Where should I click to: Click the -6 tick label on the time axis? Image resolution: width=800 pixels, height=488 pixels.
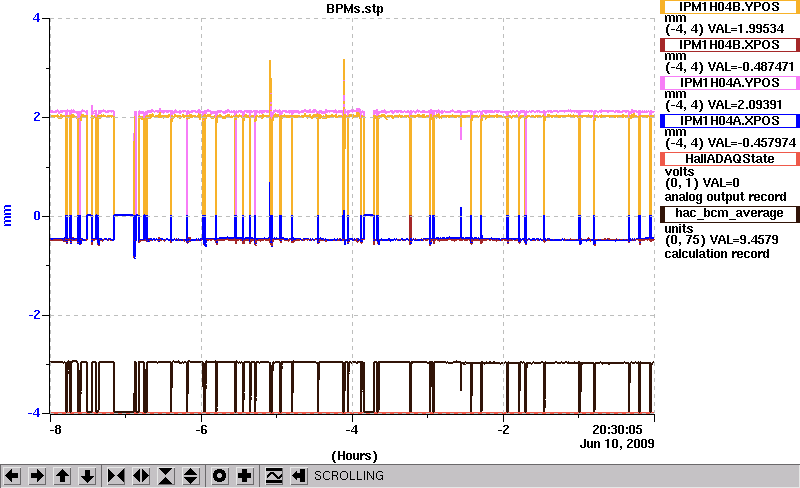pyautogui.click(x=202, y=430)
